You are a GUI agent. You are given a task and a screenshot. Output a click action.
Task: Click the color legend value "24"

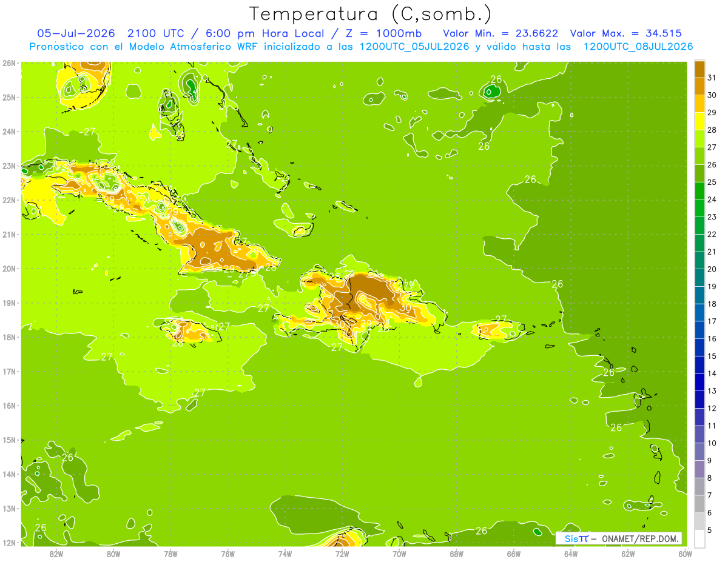tap(712, 199)
